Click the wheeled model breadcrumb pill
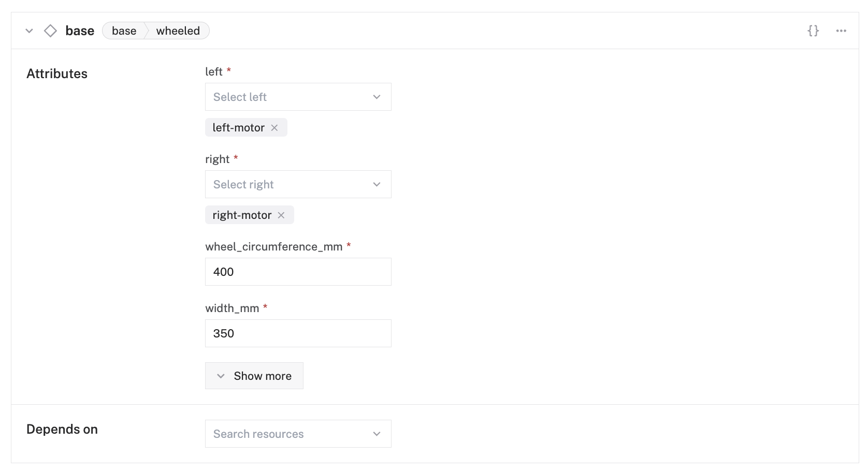 coord(178,31)
